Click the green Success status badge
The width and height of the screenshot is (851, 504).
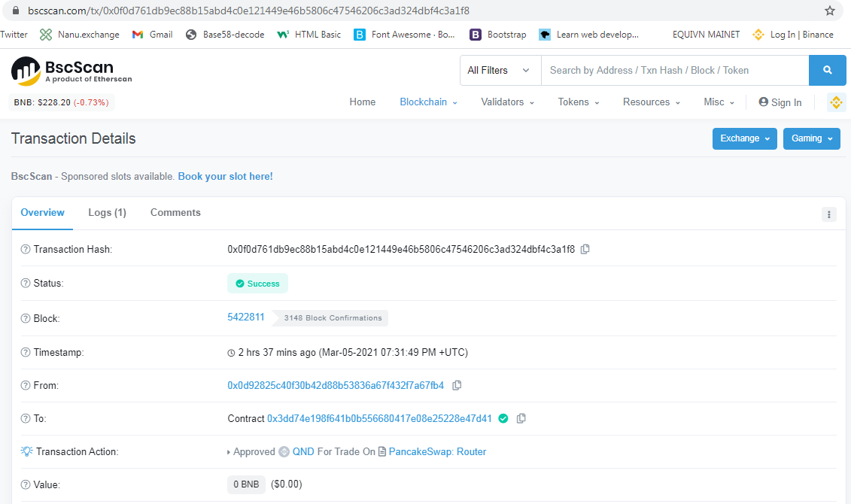tap(258, 283)
